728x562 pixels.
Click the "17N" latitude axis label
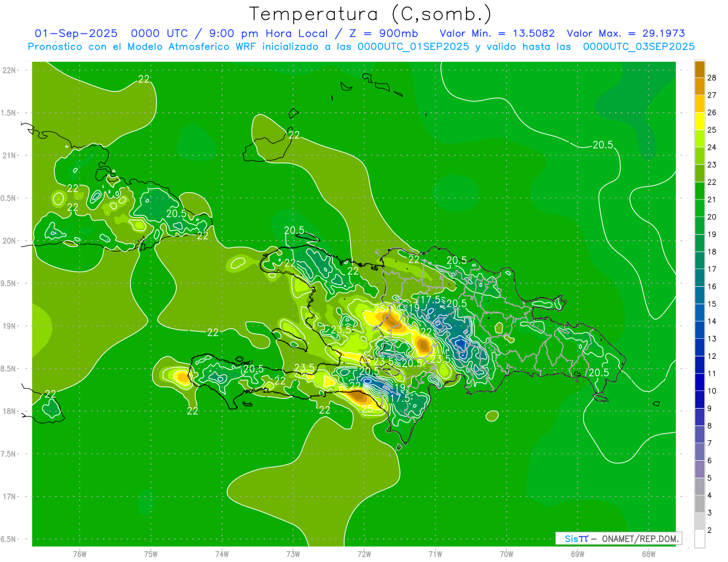pos(10,497)
